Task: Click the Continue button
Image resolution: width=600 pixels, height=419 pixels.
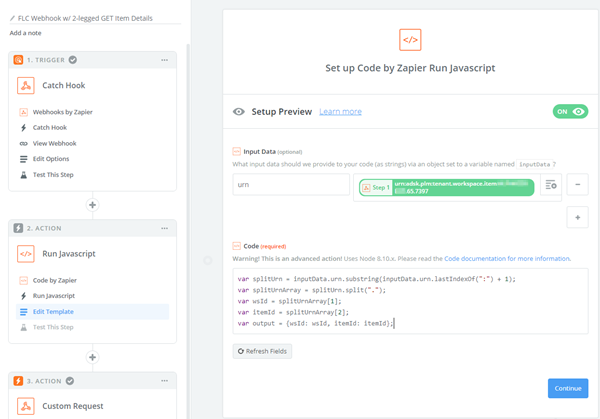Action: (567, 388)
